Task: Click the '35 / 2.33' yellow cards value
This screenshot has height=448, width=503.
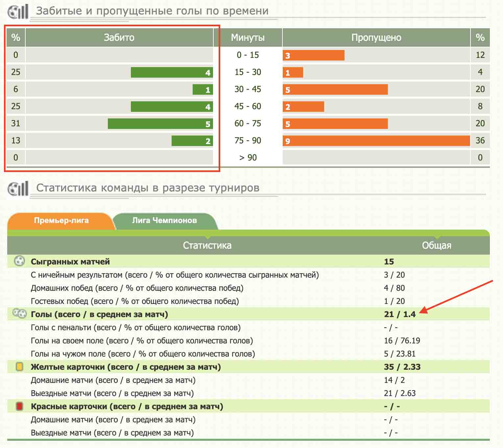Action: coord(402,367)
